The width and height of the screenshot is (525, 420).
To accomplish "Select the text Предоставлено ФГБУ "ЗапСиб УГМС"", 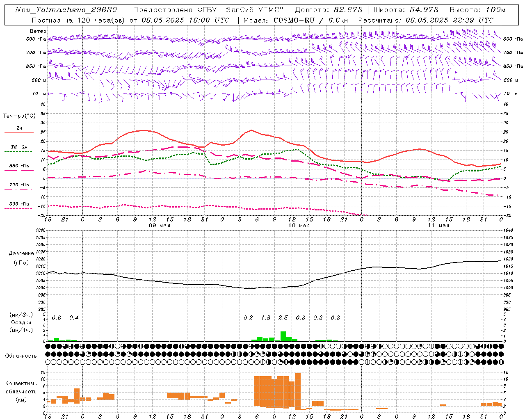I will (x=208, y=10).
